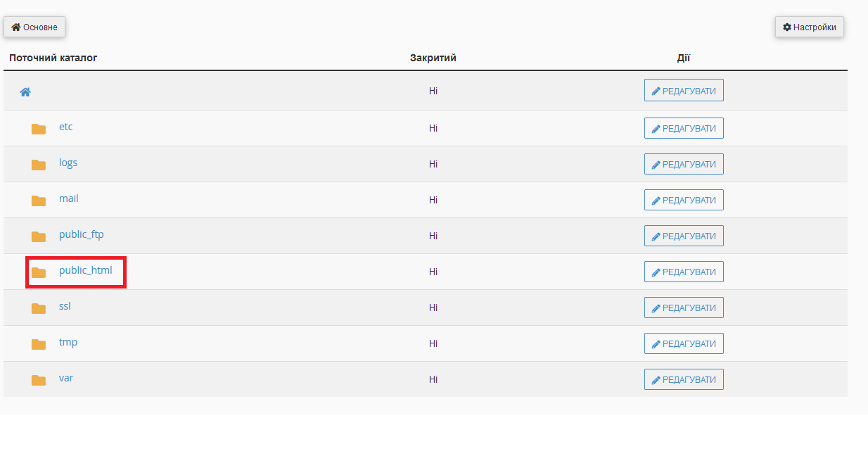Open the Настройки settings button
Viewport: 868px width, 456px height.
click(809, 27)
